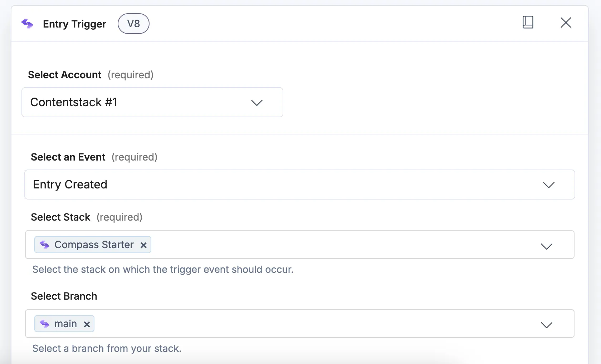Expand the Select Branch chevron arrow
Viewport: 601px width, 364px height.
(x=547, y=325)
